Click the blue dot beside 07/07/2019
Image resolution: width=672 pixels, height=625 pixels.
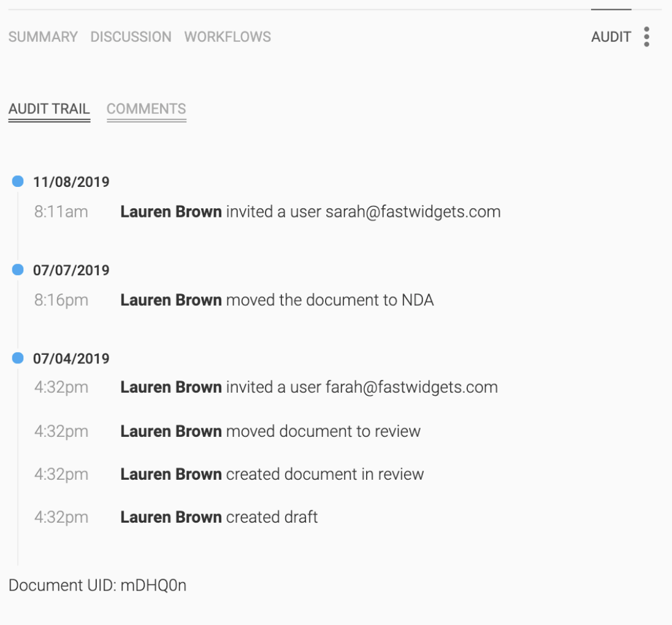pos(17,270)
